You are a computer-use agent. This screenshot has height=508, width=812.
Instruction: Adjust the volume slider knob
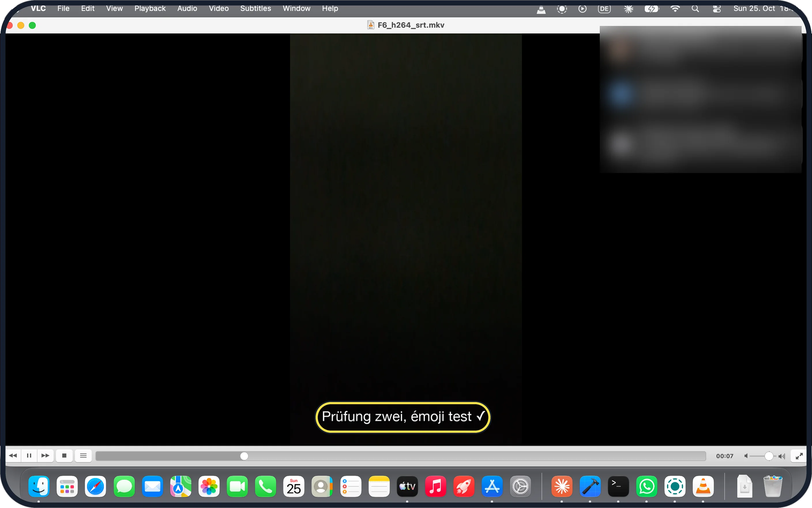coord(769,456)
